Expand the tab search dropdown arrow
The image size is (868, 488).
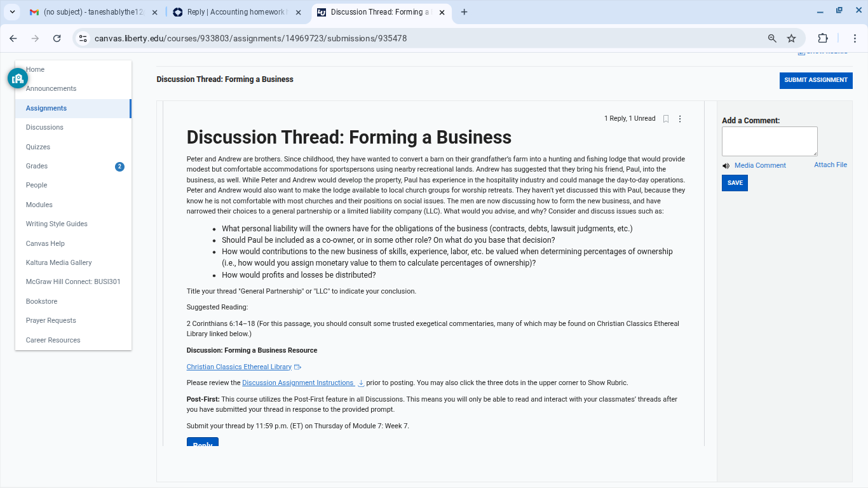point(13,12)
